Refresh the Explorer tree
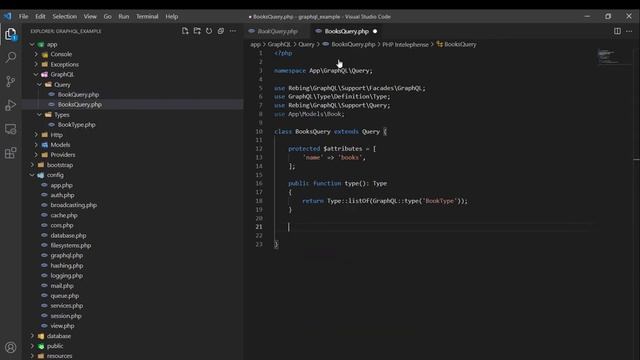The image size is (640, 360). click(x=209, y=31)
